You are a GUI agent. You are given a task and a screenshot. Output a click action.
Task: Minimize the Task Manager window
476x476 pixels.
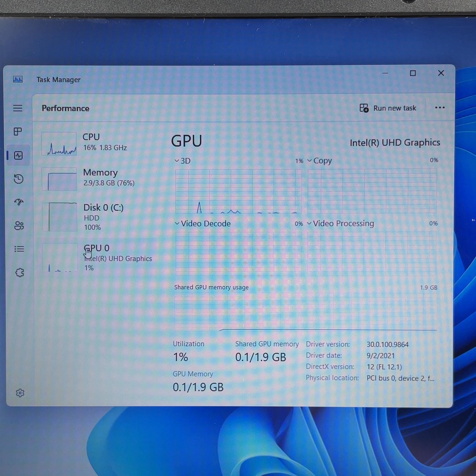[x=385, y=73]
